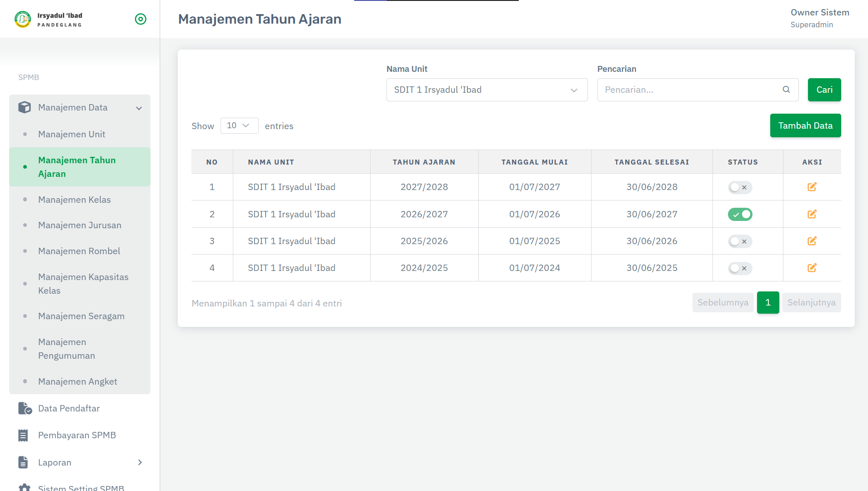Click the Irsyadul 'Ibad logo

pyautogui.click(x=48, y=19)
